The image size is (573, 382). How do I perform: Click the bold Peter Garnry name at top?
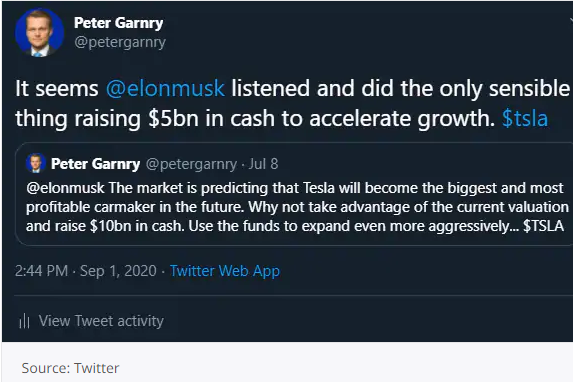click(x=118, y=23)
